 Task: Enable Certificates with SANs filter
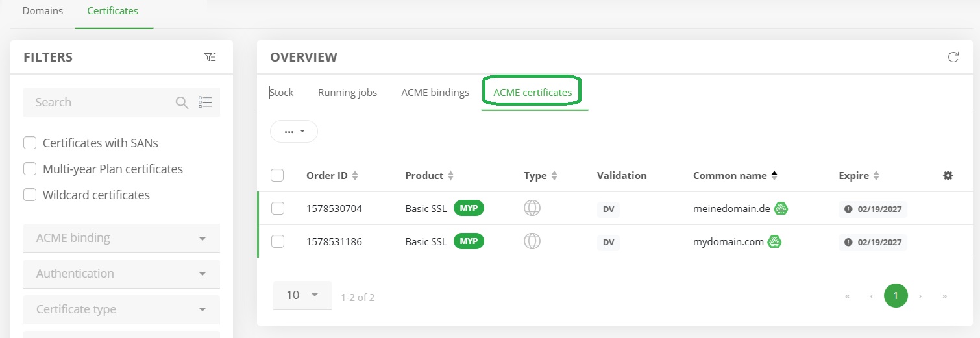click(30, 143)
